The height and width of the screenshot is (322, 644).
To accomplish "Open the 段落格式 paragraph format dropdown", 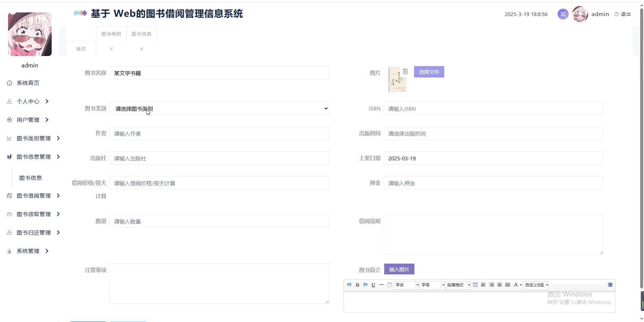I will coord(458,285).
